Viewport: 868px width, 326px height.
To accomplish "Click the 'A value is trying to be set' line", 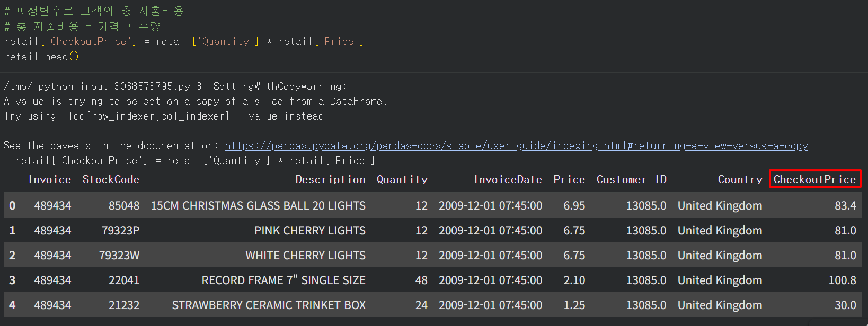I will coord(195,101).
